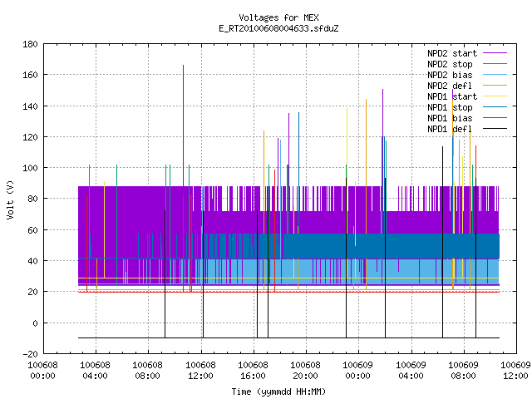Click the x-axis tick "100609 04:00"
The width and height of the screenshot is (532, 399).
tap(411, 371)
